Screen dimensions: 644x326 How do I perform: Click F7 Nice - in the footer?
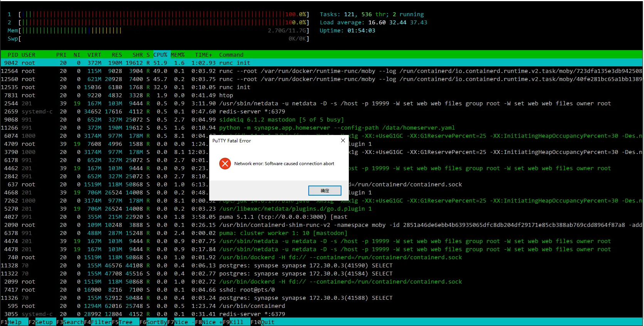181,322
